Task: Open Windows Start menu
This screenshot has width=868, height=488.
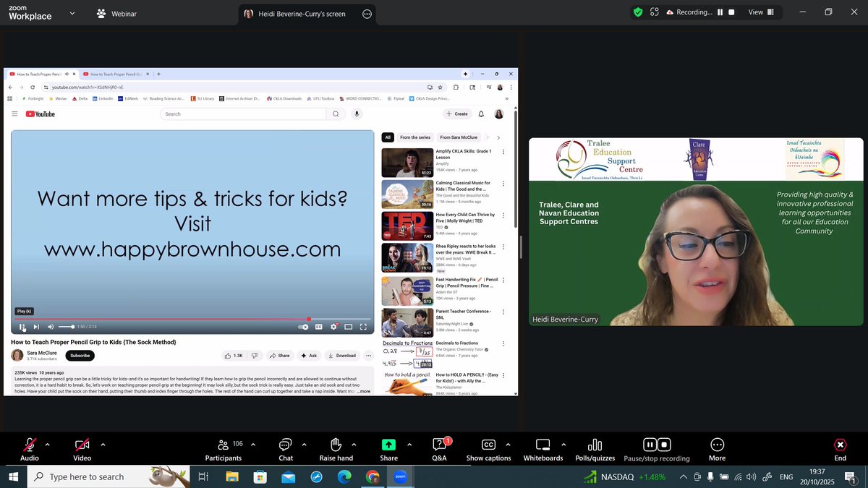Action: coord(13,476)
